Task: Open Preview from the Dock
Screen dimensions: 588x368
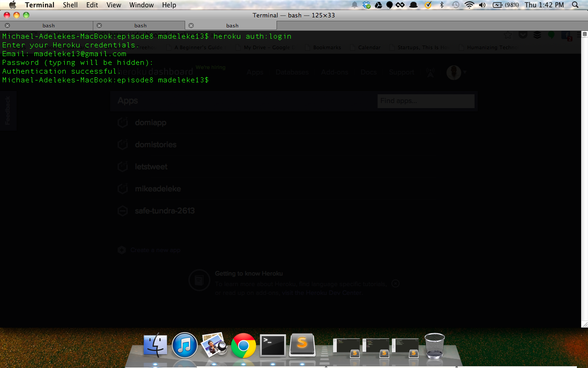Action: tap(214, 345)
